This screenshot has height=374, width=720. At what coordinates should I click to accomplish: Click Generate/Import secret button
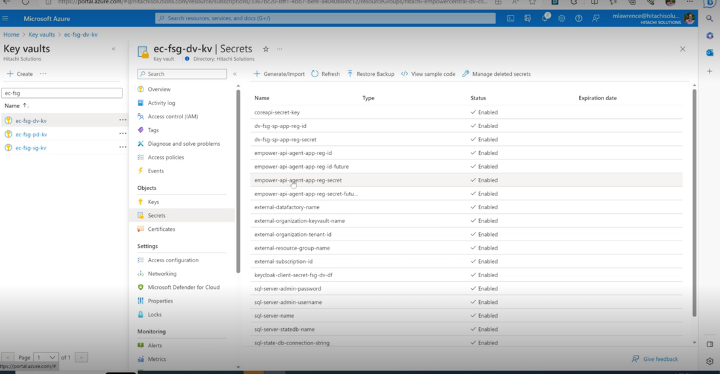279,74
